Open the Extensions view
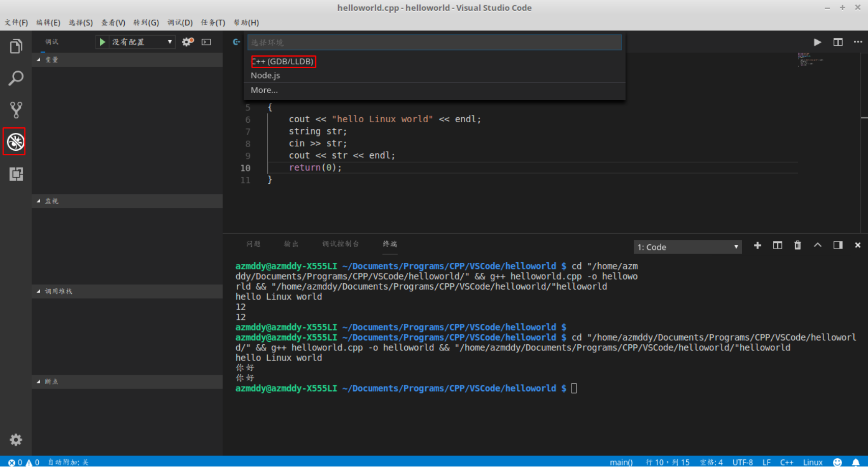Viewport: 868px width, 467px height. [16, 174]
